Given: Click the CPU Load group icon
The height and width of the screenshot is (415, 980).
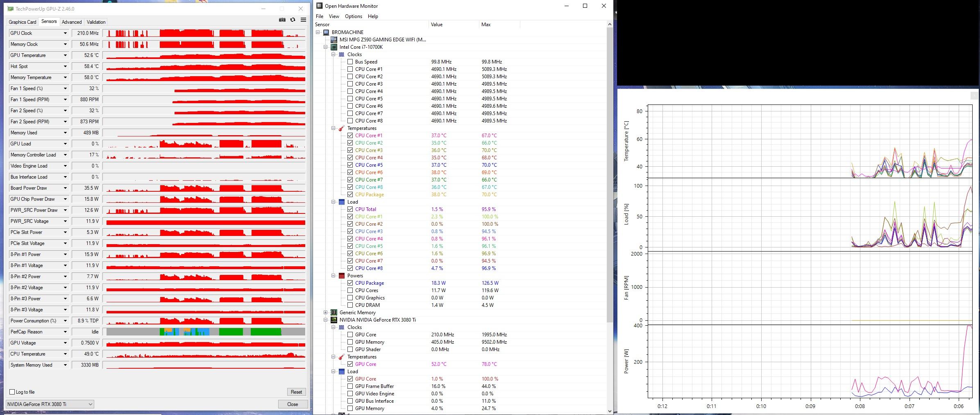Looking at the screenshot, I should [342, 202].
